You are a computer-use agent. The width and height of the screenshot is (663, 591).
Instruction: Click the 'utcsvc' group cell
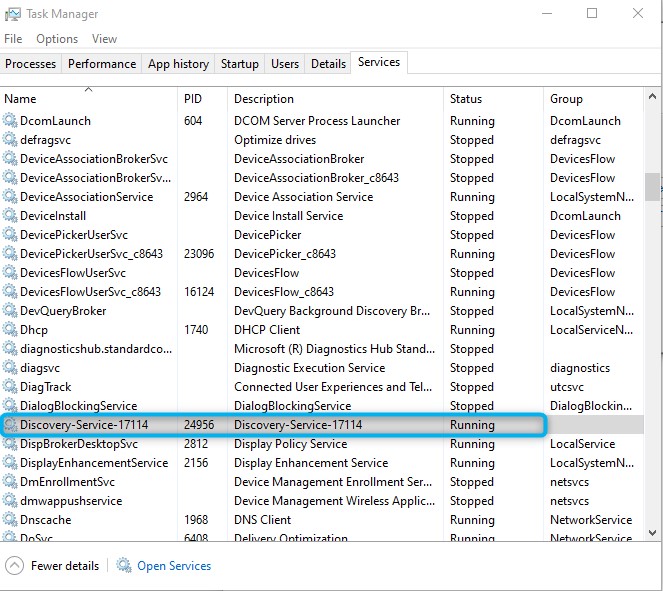(567, 387)
